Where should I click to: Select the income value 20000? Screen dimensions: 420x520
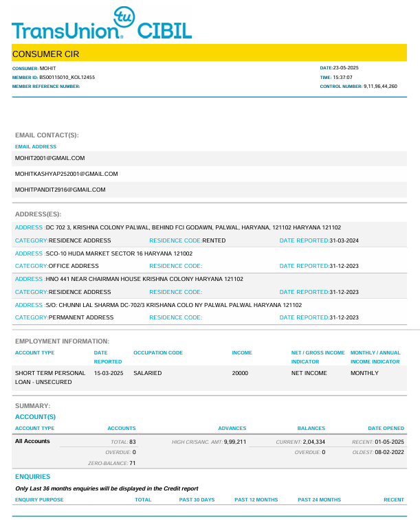[240, 373]
